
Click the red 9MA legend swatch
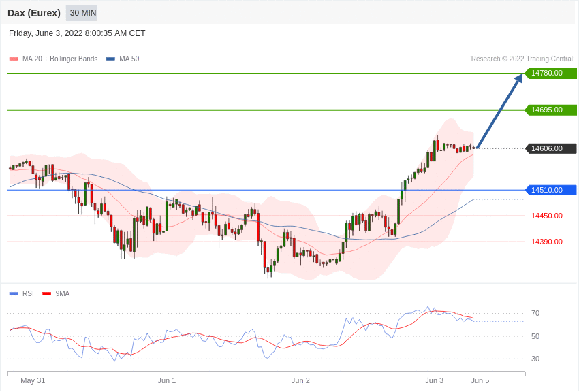click(x=46, y=294)
